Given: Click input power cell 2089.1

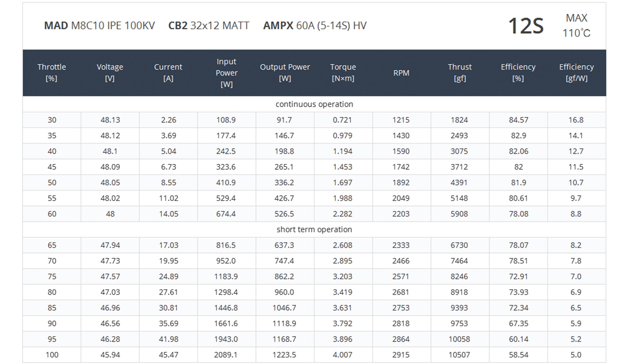Looking at the screenshot, I should point(226,355).
